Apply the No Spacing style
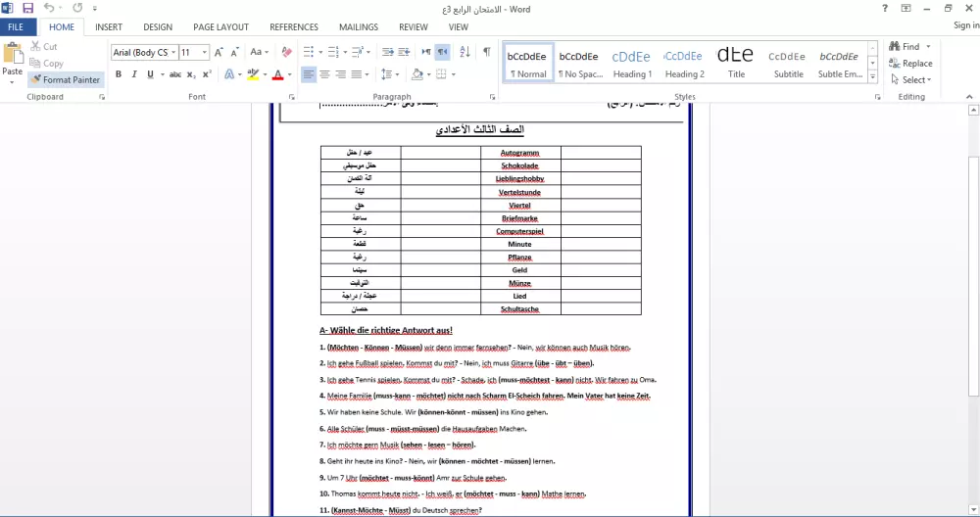 tap(580, 63)
